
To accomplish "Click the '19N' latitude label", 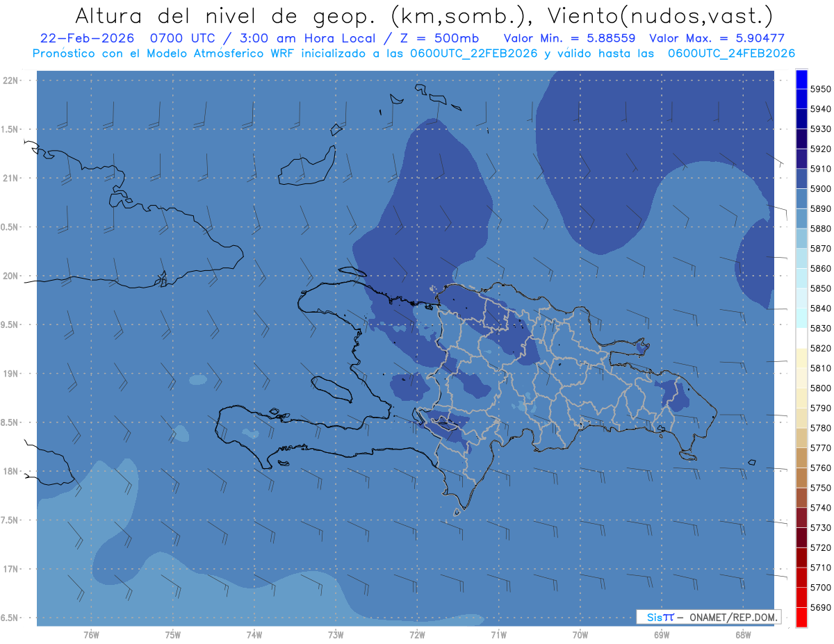I will (x=11, y=373).
